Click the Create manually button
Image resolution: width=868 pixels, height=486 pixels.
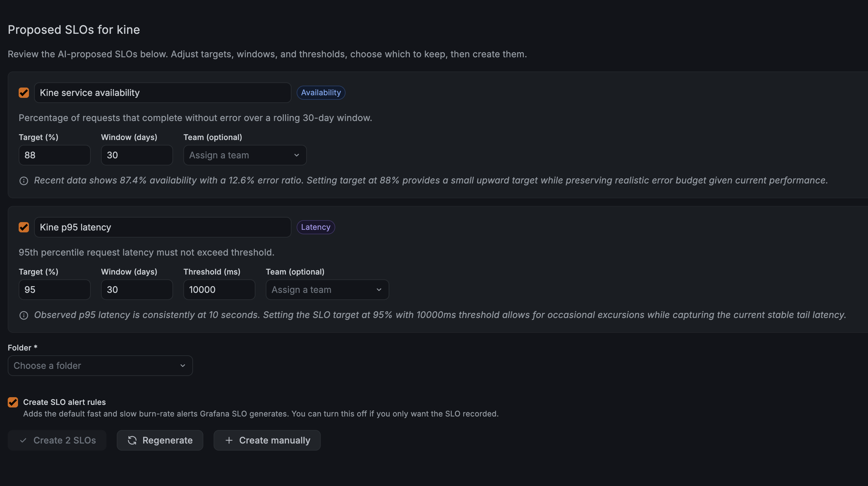(267, 440)
